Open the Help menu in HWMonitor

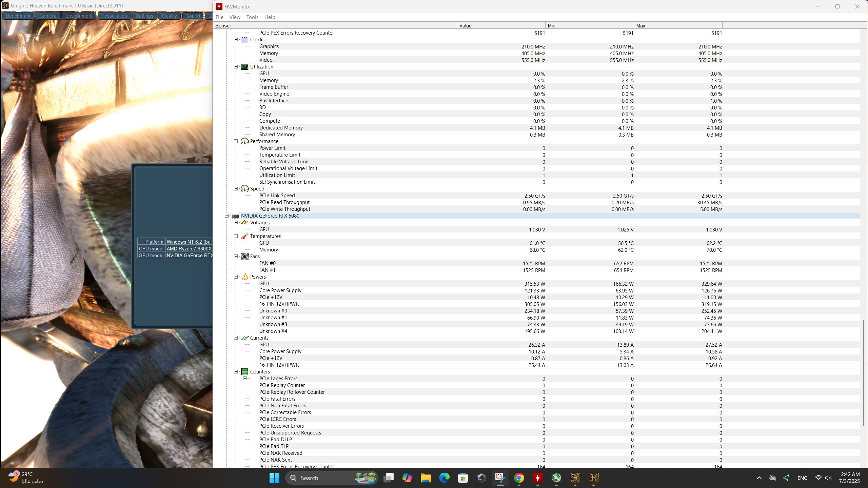270,17
